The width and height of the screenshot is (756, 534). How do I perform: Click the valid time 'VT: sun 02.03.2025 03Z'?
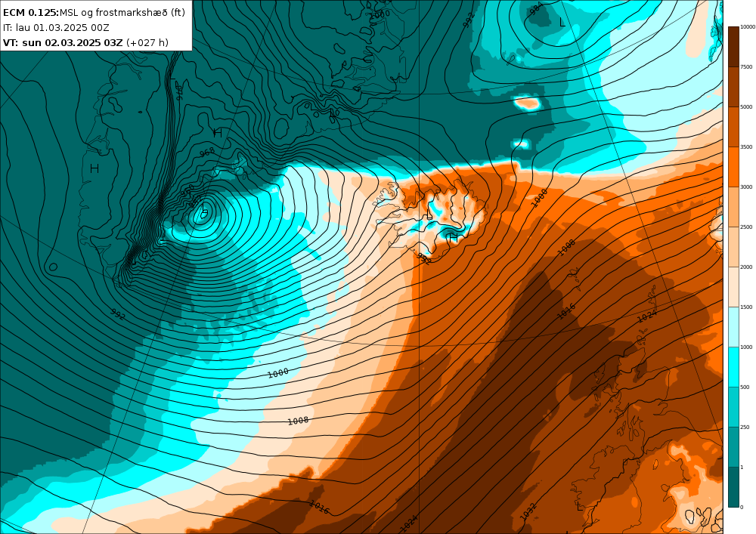coord(63,43)
